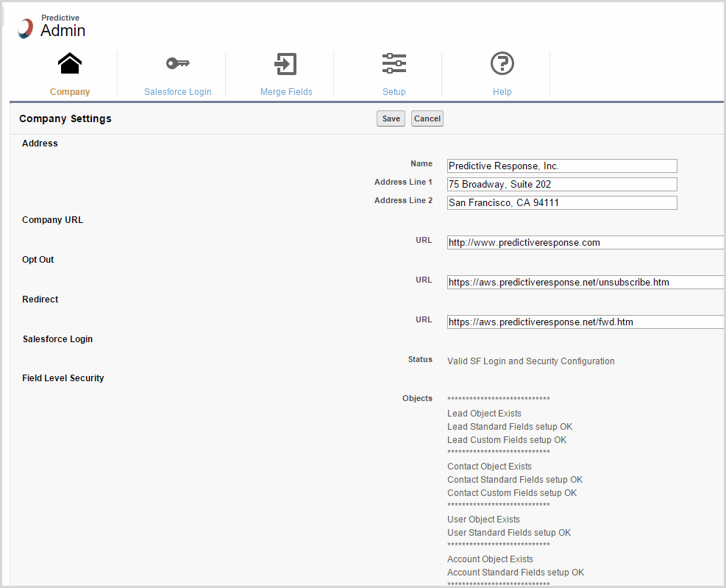Click the Opt Out unsubscribe URL field
The image size is (726, 588).
coord(585,283)
